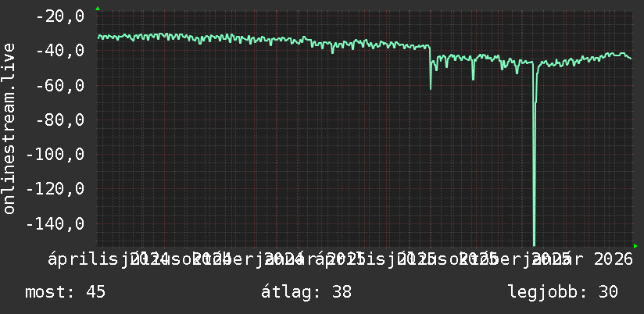The width and height of the screenshot is (644, 314).
Task: Click the green arrow atop the y-axis
Action: pyautogui.click(x=98, y=9)
